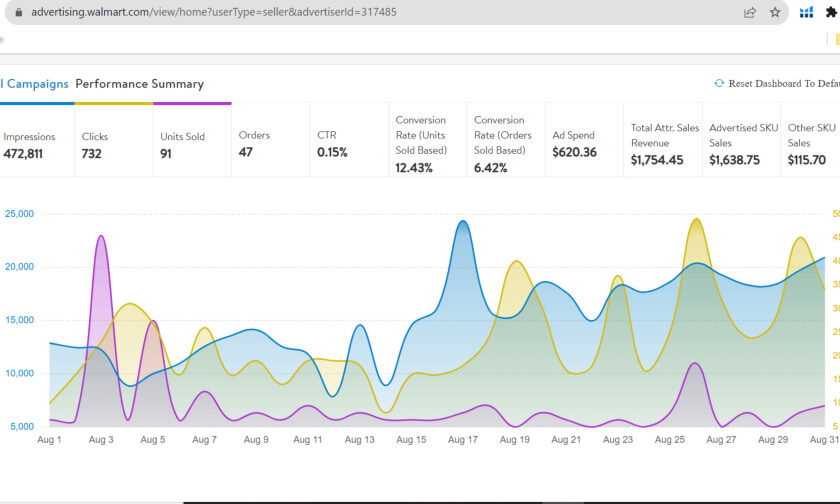Click the site lock security icon
The height and width of the screenshot is (504, 840).
(x=18, y=12)
